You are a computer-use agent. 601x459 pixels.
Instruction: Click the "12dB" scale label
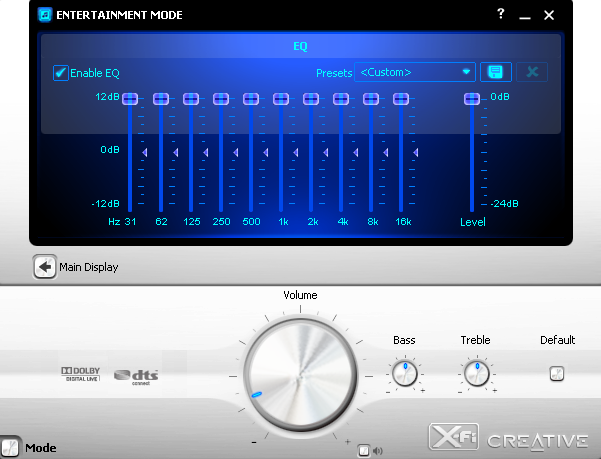(x=107, y=97)
